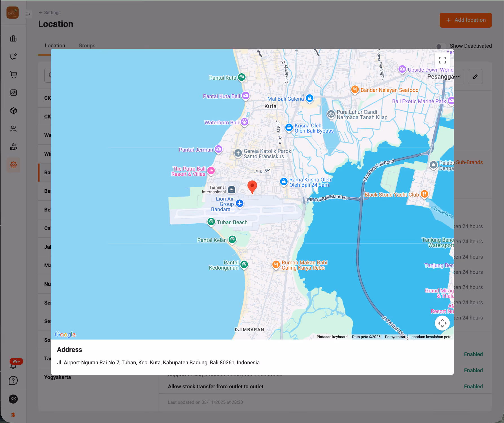Open the analytics bar chart sidebar icon
The height and width of the screenshot is (423, 504).
pos(13,39)
